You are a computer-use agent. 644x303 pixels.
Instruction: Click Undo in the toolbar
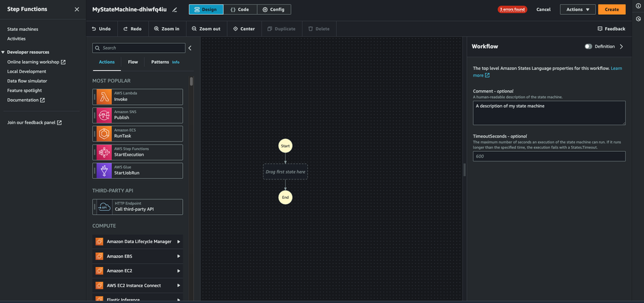point(102,29)
